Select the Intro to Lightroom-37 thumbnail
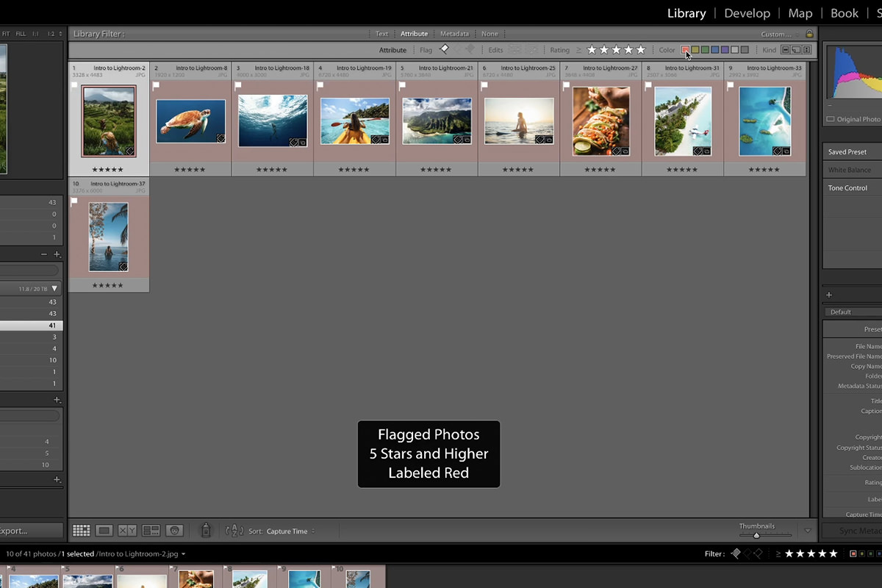This screenshot has height=588, width=882. [109, 235]
